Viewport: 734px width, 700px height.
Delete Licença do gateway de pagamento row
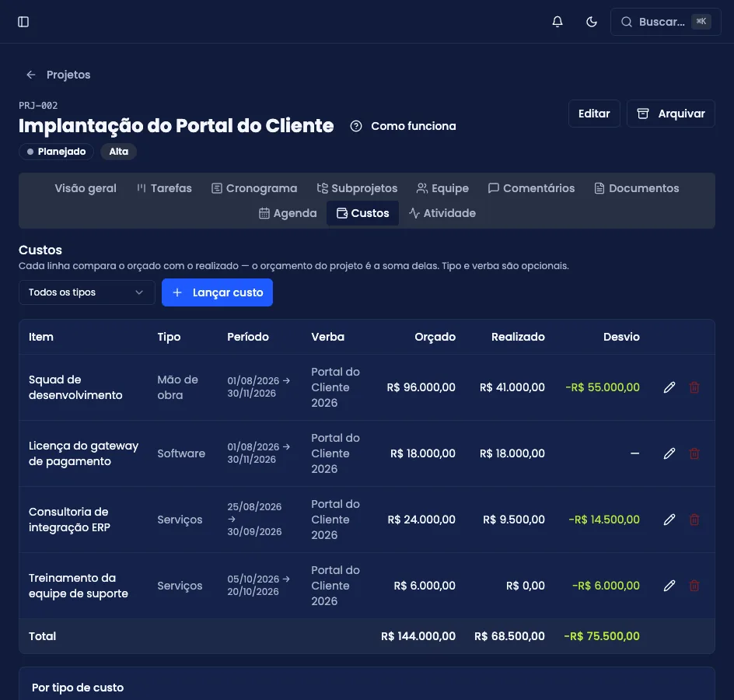click(x=694, y=453)
